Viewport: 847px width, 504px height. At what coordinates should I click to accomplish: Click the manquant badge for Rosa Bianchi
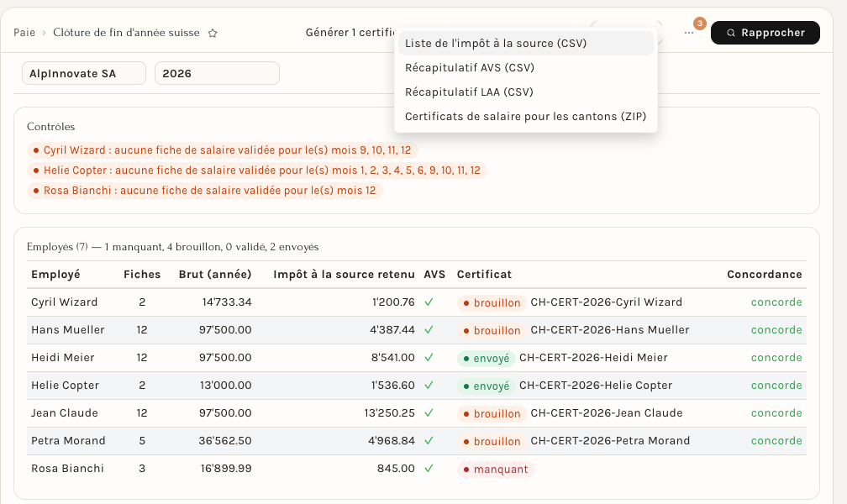(x=496, y=469)
